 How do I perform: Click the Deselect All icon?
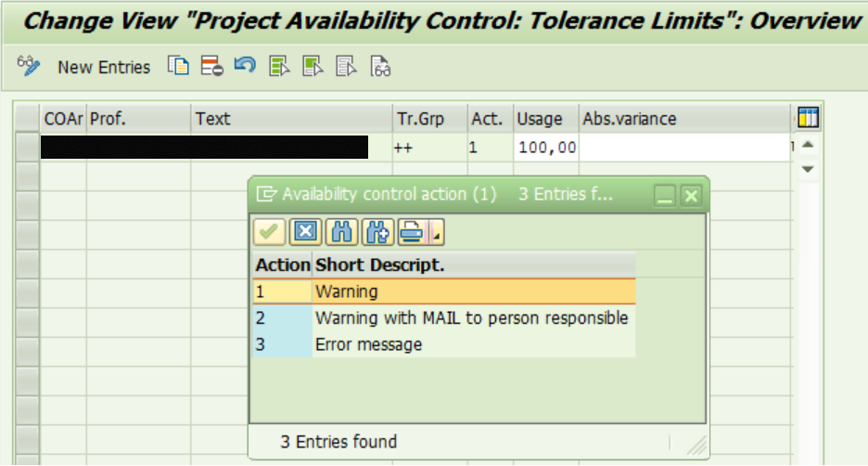(347, 66)
